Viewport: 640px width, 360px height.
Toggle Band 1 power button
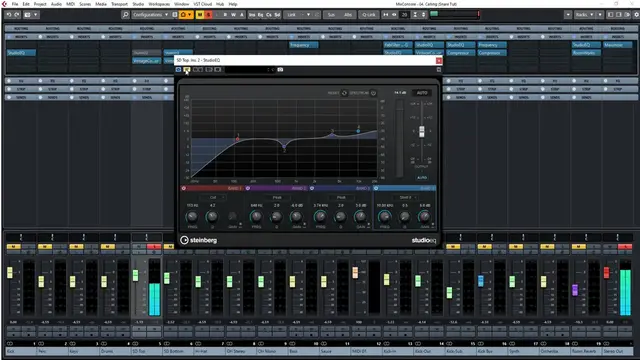click(184, 188)
